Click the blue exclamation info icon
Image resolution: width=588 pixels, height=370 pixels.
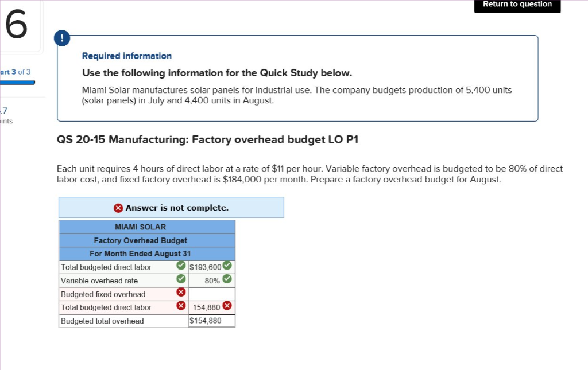pyautogui.click(x=62, y=38)
